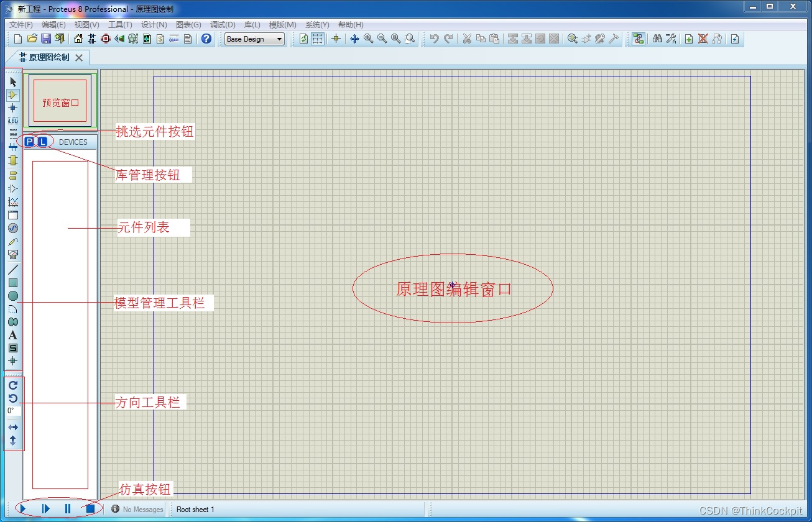Select the 2D text 'A' tool
This screenshot has height=522, width=812.
13,335
